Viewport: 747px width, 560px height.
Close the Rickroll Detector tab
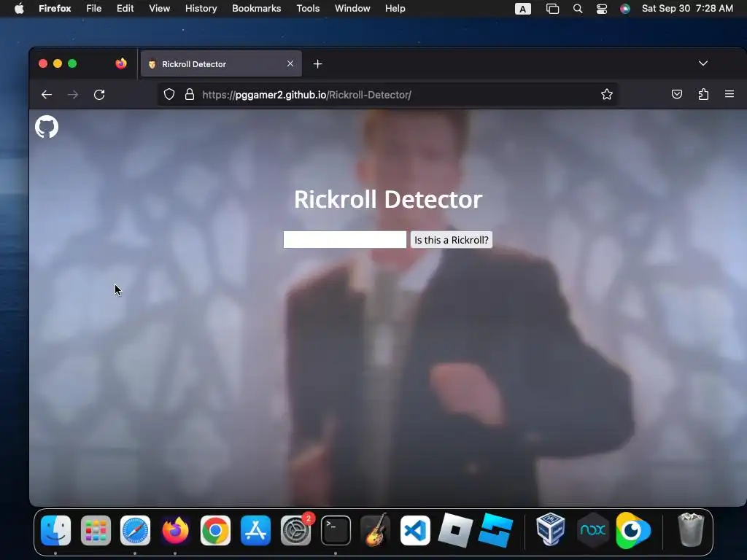(290, 63)
